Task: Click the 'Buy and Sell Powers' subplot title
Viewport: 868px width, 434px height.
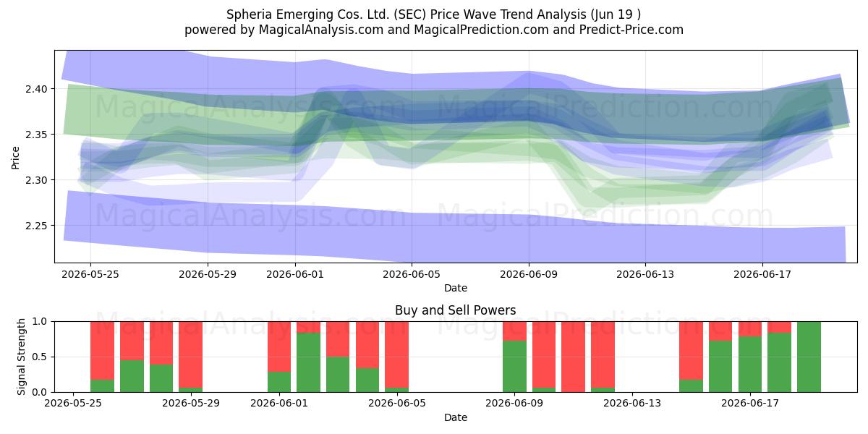Action: [456, 310]
